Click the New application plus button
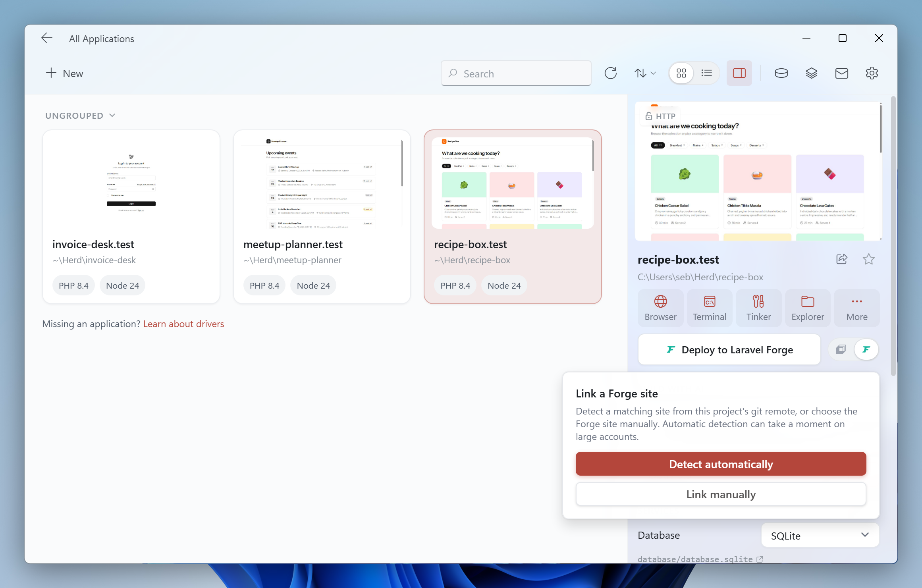Screen dimensions: 922x588 coord(64,73)
